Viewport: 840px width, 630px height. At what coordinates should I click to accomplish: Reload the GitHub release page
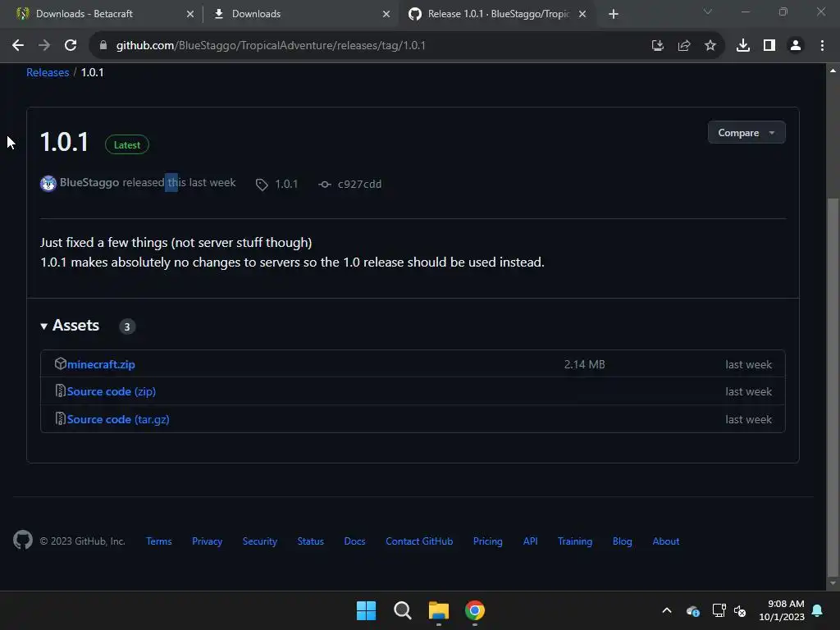coord(71,46)
